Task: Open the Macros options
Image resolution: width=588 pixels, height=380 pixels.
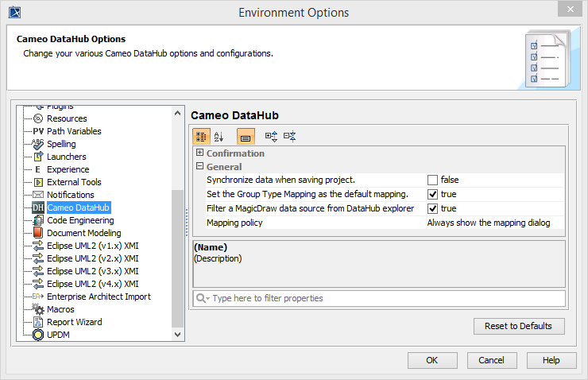Action: pos(60,309)
